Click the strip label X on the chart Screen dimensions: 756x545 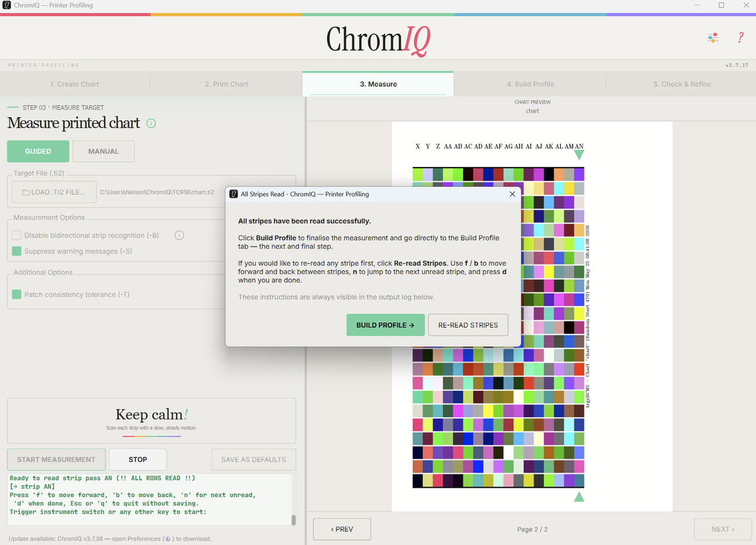pos(418,146)
